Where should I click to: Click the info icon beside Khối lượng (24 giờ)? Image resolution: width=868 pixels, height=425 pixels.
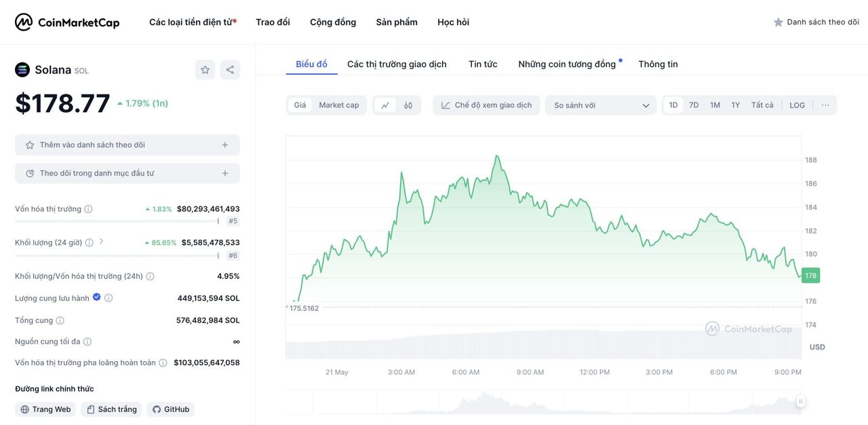click(89, 242)
